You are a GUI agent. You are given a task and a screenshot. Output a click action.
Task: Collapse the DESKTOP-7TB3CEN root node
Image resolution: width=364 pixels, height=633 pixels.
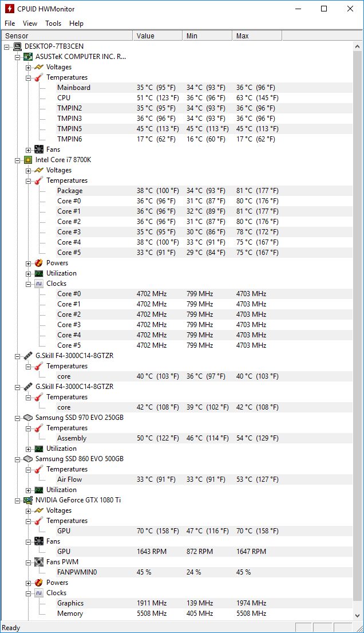(x=7, y=47)
